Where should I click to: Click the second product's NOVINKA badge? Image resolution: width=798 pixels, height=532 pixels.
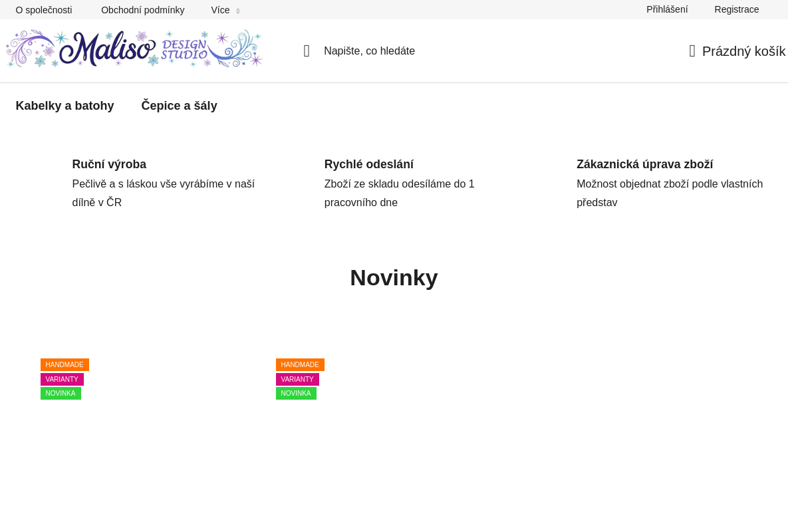tap(296, 393)
